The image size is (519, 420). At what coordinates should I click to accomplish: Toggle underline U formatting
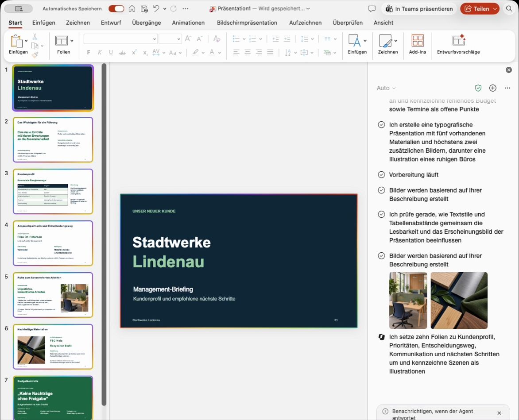[x=111, y=52]
